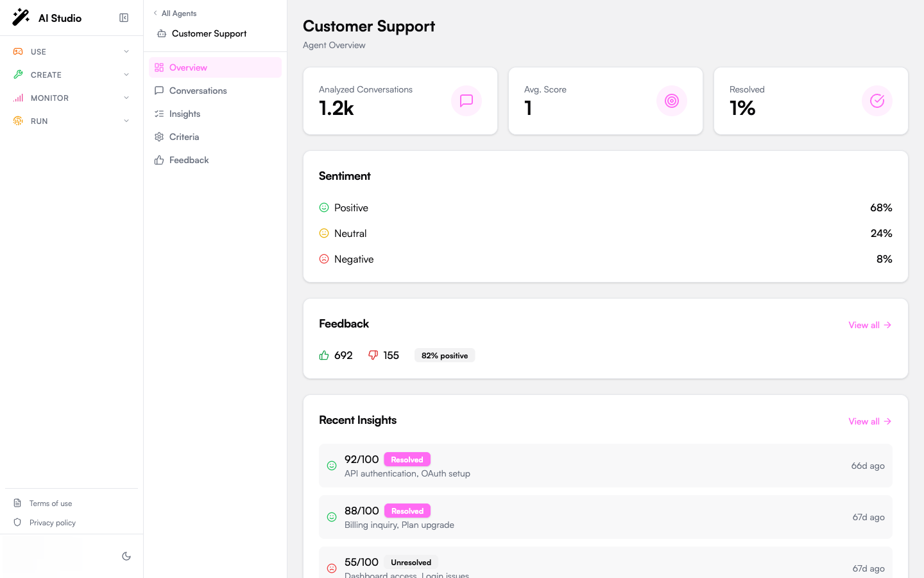Expand the RUN section chevron

[126, 121]
